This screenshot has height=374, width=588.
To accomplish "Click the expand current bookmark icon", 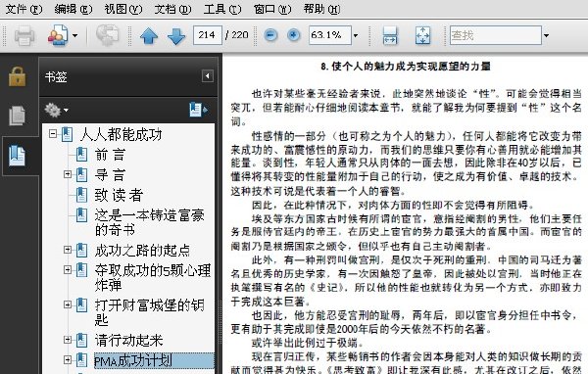I will click(198, 110).
